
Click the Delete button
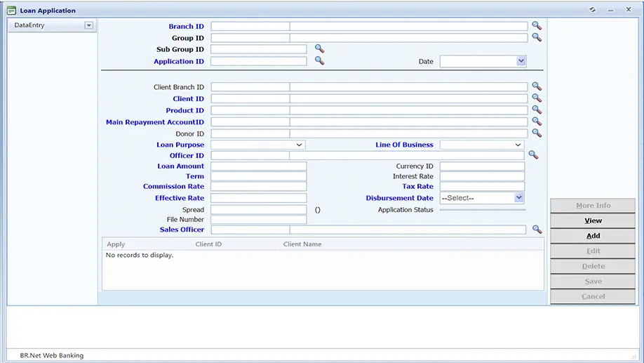coord(593,266)
